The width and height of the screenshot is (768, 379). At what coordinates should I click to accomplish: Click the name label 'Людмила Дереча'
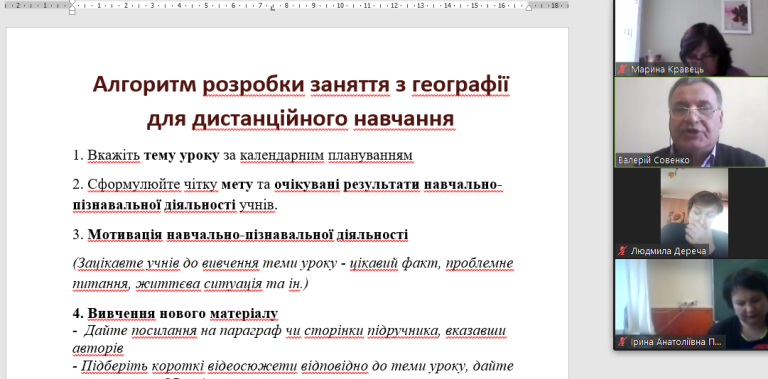click(669, 251)
